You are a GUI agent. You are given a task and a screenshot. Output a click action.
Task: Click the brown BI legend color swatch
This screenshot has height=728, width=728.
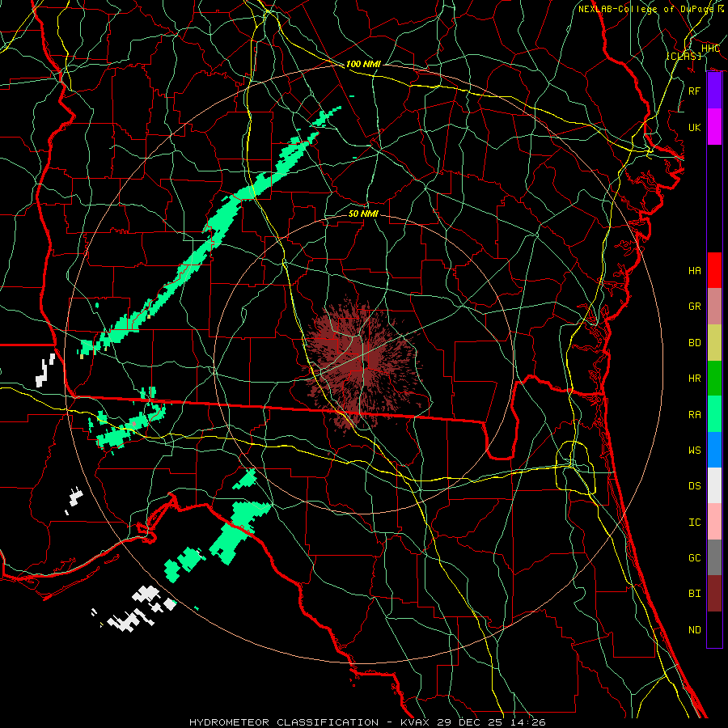coord(714,594)
